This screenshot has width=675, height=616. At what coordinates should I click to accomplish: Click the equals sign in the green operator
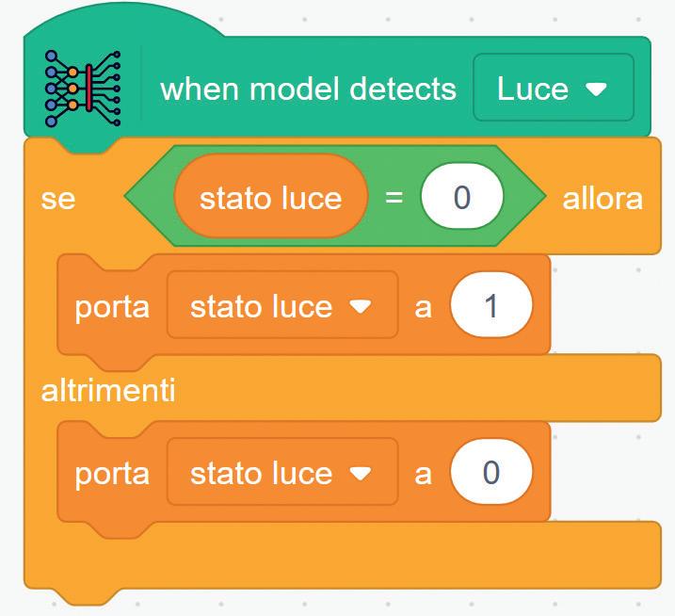tap(394, 199)
